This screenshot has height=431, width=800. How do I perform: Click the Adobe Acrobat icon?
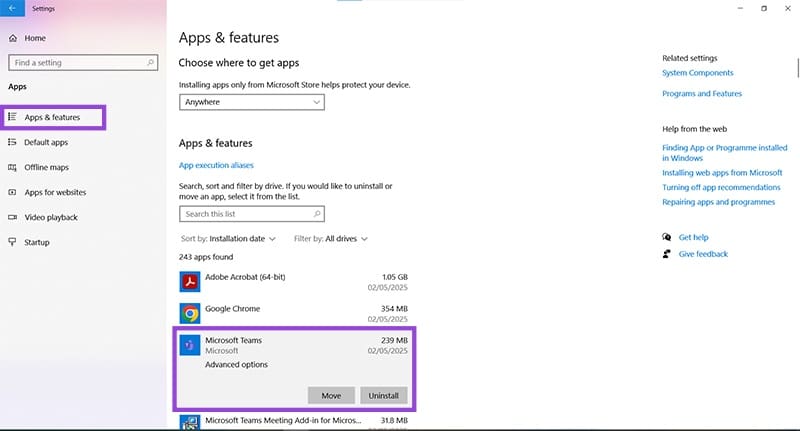click(190, 282)
